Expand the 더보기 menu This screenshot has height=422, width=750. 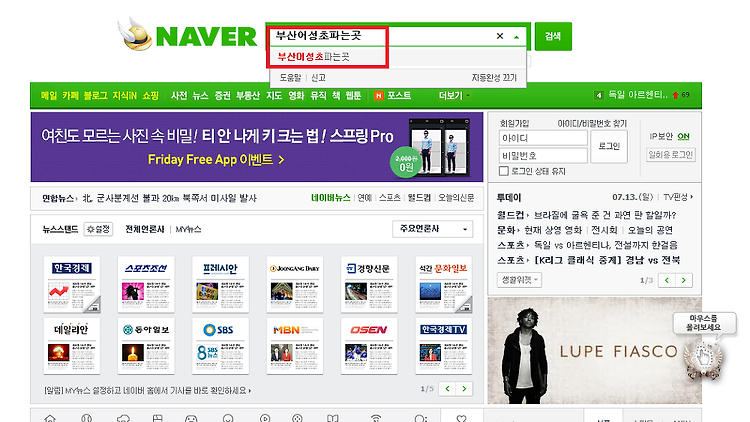tap(454, 96)
